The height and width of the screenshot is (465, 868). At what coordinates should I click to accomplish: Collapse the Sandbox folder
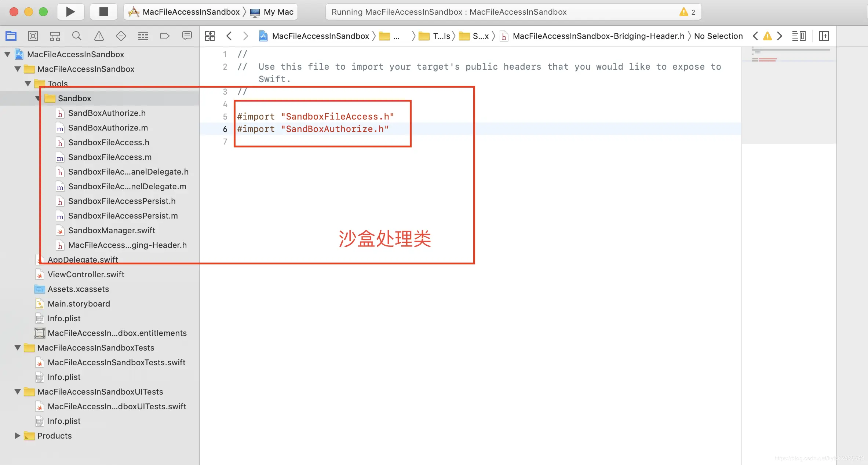(38, 98)
